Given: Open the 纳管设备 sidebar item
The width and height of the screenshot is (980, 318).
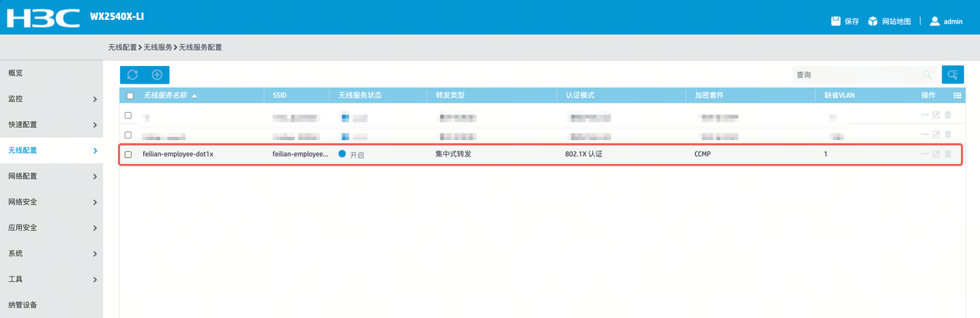Looking at the screenshot, I should 51,305.
